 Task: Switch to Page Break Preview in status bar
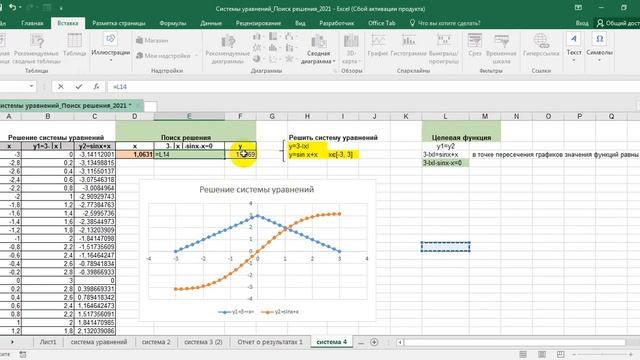pyautogui.click(x=560, y=354)
